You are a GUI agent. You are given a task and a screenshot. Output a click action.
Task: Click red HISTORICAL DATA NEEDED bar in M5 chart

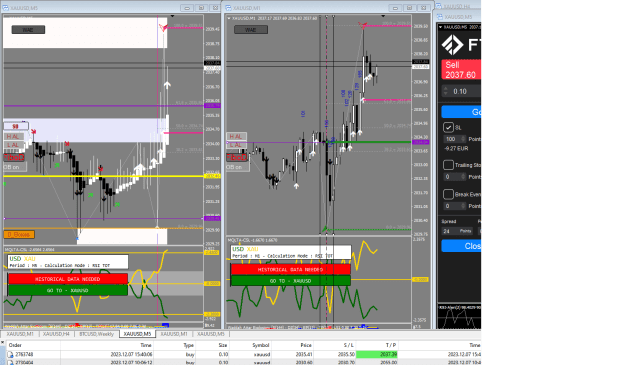point(68,279)
